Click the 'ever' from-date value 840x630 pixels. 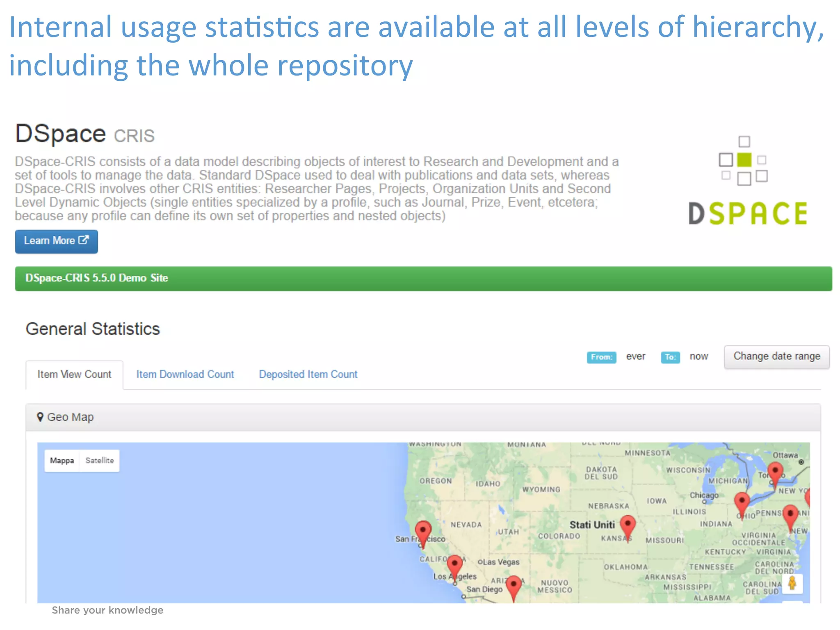point(636,356)
